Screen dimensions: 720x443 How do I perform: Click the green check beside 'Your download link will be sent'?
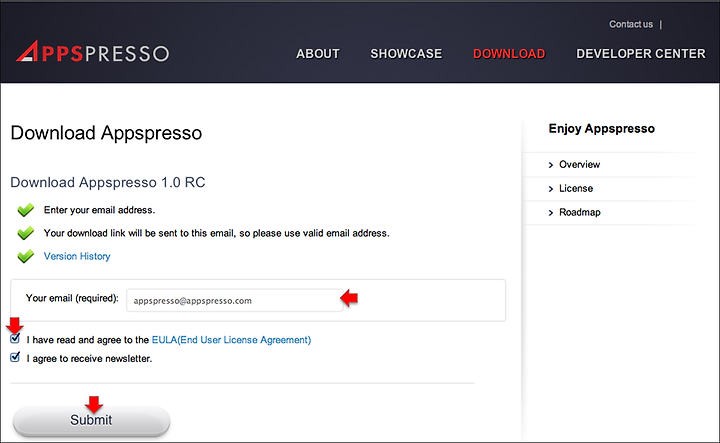26,233
